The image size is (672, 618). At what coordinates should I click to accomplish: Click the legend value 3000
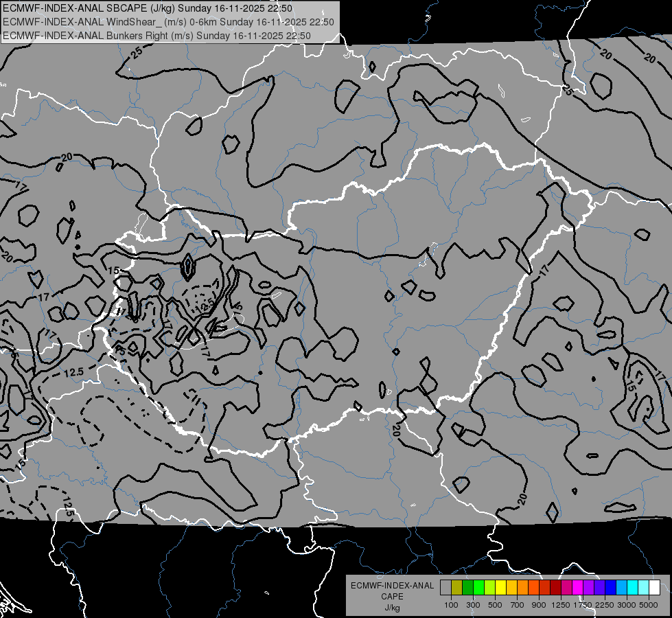(627, 605)
